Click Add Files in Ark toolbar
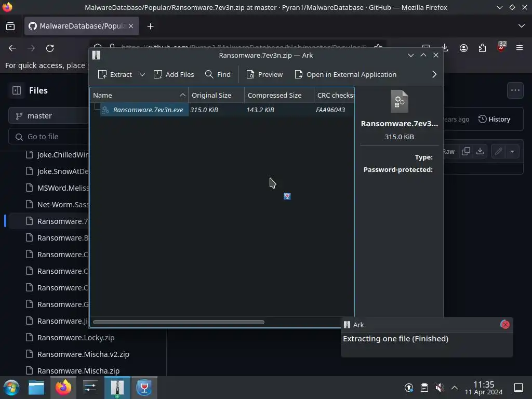 pyautogui.click(x=174, y=74)
